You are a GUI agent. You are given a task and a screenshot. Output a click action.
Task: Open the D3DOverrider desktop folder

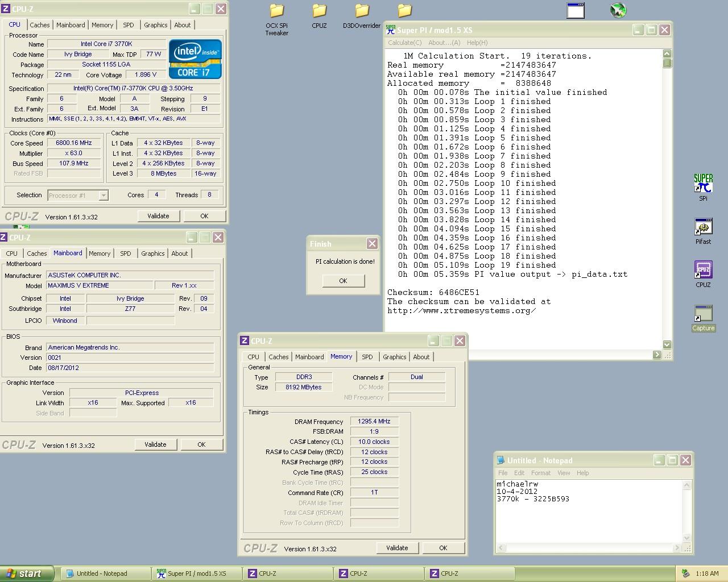pyautogui.click(x=362, y=16)
